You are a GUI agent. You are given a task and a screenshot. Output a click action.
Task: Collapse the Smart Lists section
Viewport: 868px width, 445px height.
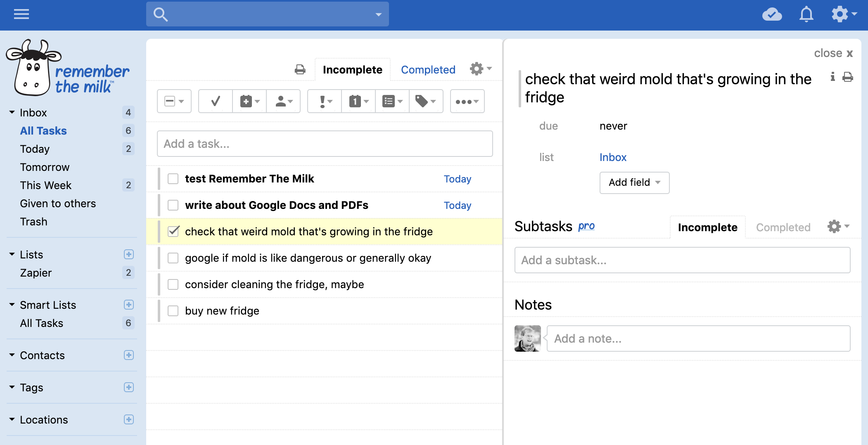(12, 305)
